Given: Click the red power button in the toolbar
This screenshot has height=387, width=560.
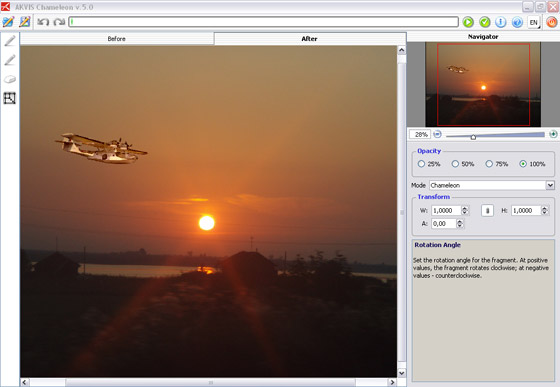Looking at the screenshot, I should 551,22.
